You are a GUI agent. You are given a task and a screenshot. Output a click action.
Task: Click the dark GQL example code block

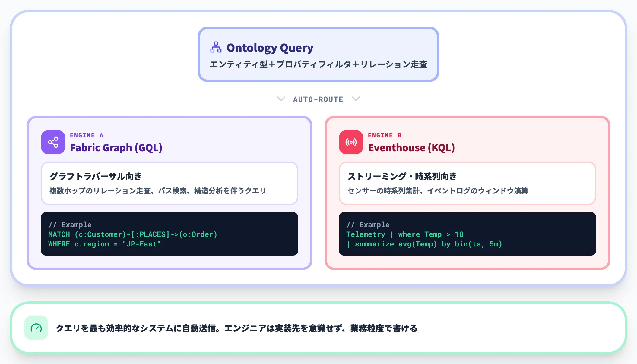click(x=169, y=234)
